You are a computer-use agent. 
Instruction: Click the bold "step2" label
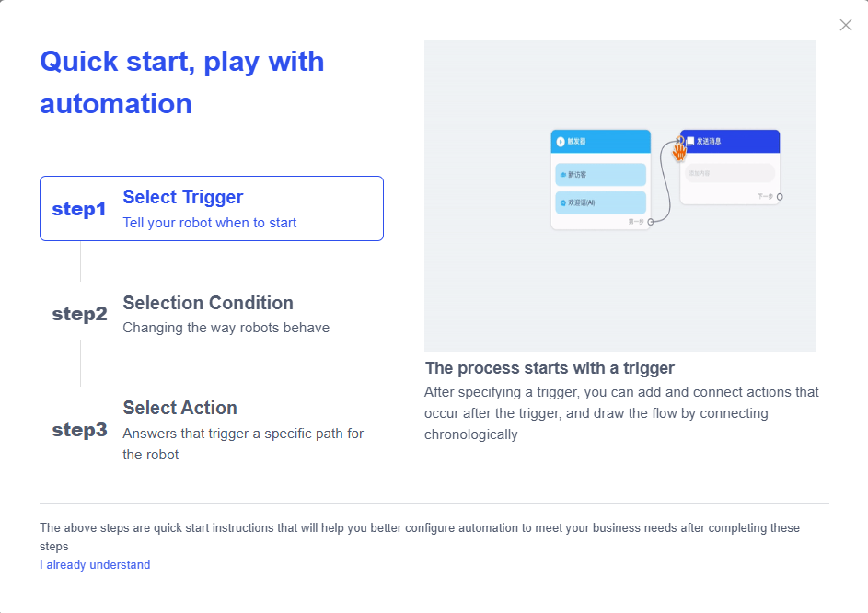(x=79, y=314)
